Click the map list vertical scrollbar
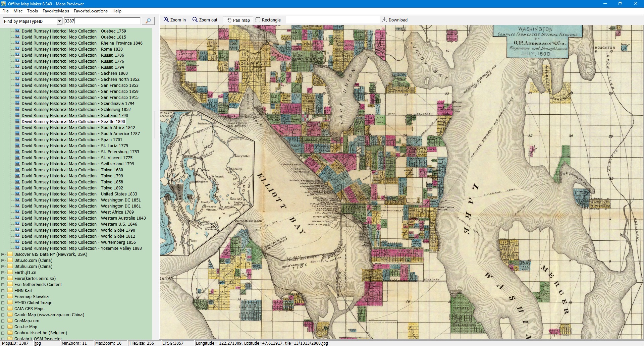The image size is (644, 346). click(155, 125)
